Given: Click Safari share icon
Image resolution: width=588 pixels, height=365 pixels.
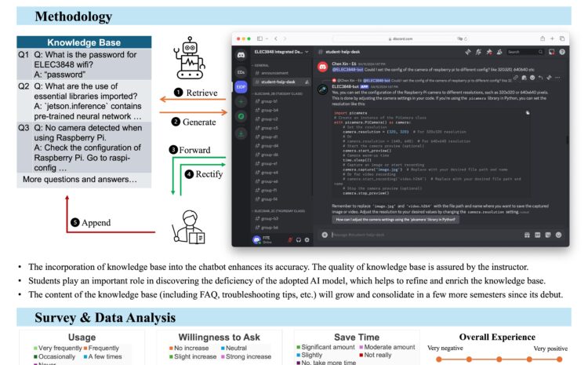Looking at the screenshot, I should pyautogui.click(x=543, y=38).
